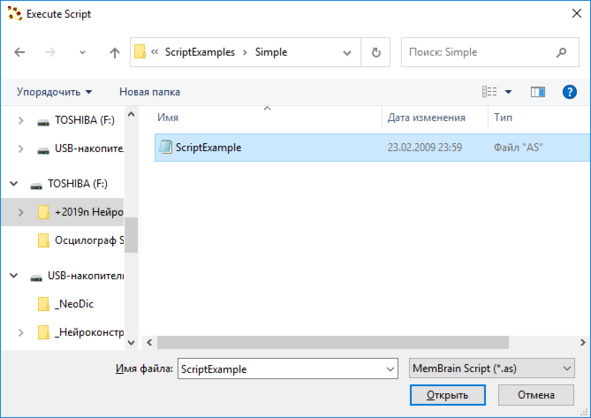Click the search magnifier icon
This screenshot has height=418, width=591.
pyautogui.click(x=561, y=52)
